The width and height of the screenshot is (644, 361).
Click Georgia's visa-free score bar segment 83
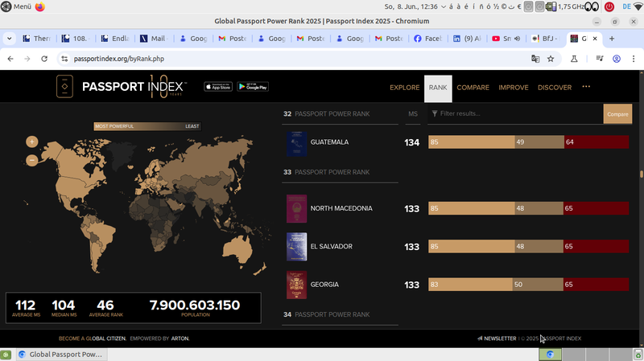pyautogui.click(x=469, y=285)
